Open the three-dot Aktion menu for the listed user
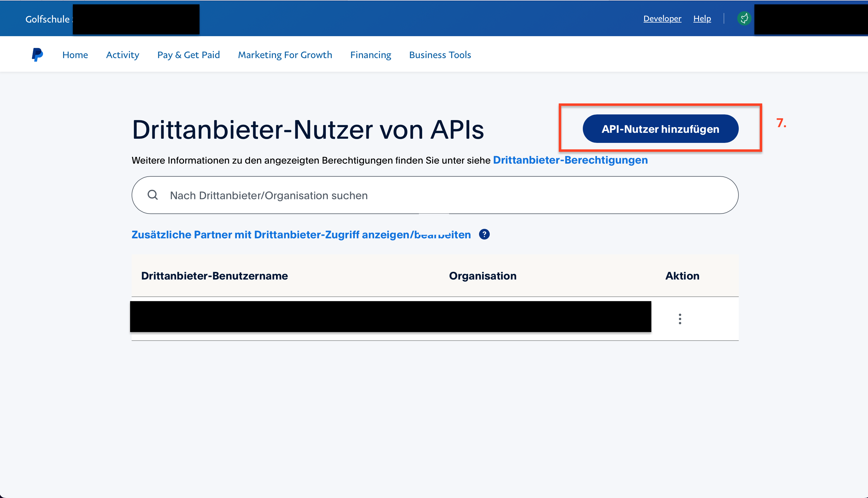 (680, 318)
